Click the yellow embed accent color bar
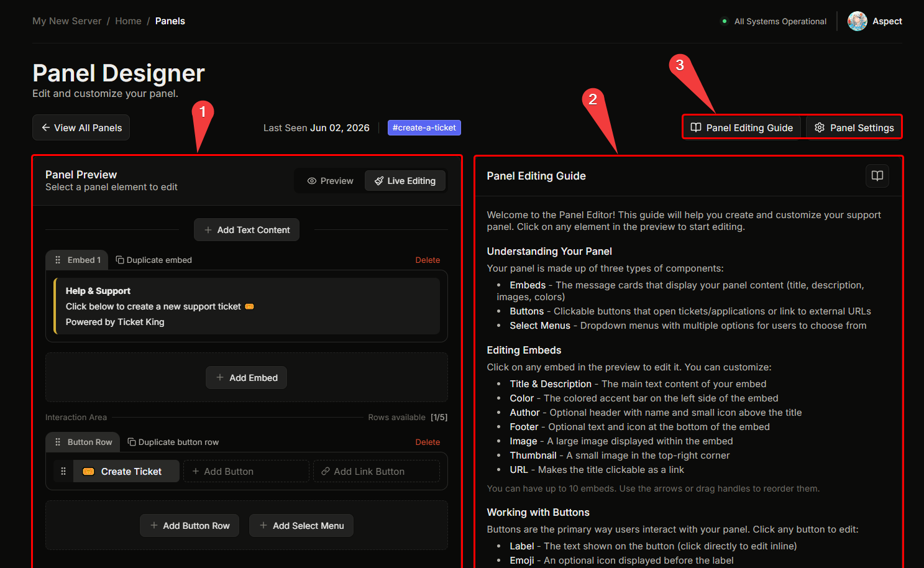The image size is (924, 568). point(55,306)
